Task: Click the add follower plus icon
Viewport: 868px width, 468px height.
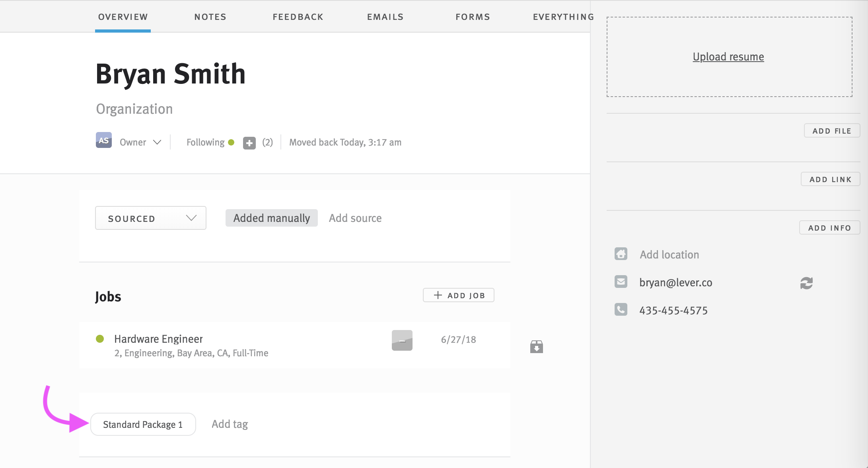Action: coord(249,143)
